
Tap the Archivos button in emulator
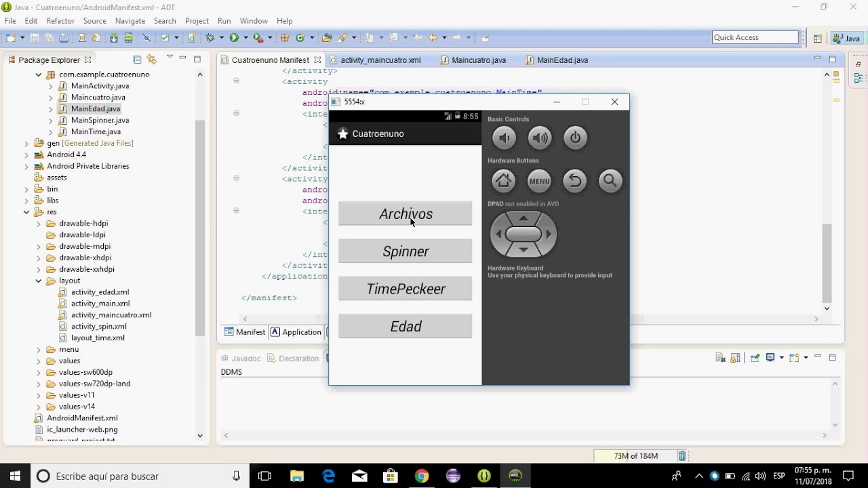406,213
